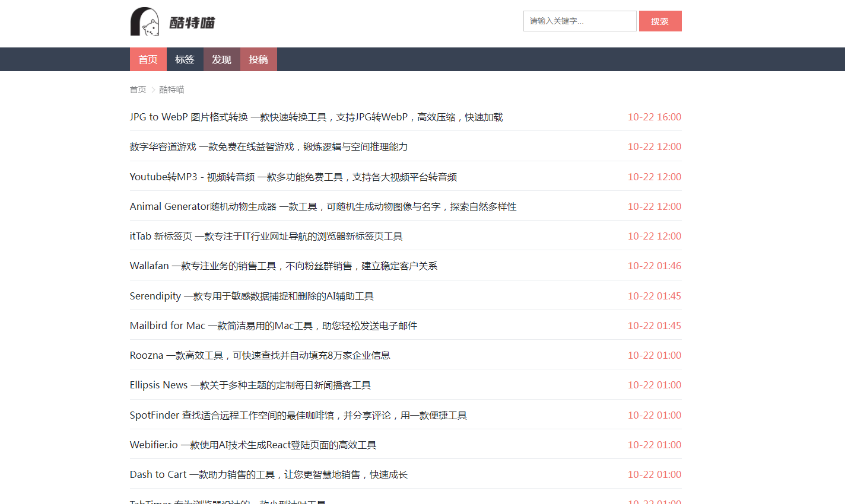Open the 首页 nav tab
Screen dimensions: 845x504
pyautogui.click(x=148, y=59)
